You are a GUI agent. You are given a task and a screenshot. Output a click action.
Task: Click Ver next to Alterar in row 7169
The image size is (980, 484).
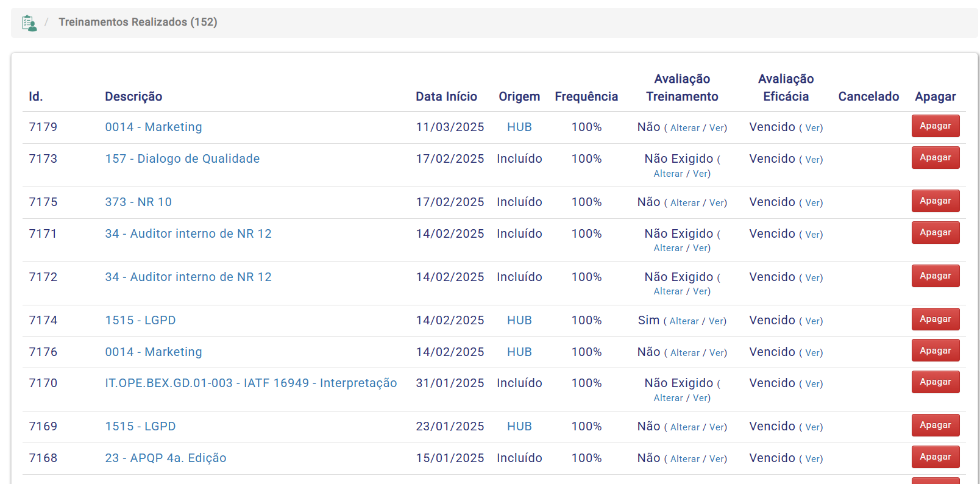(717, 427)
